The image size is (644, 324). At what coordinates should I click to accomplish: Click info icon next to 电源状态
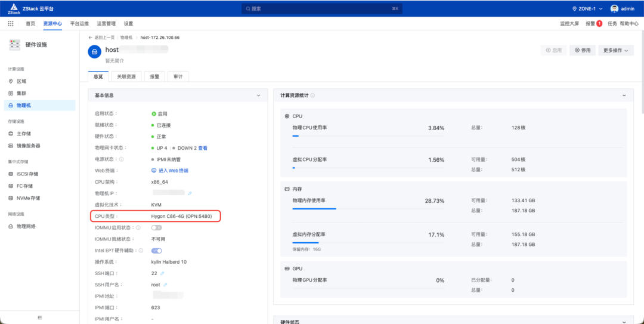pos(122,159)
